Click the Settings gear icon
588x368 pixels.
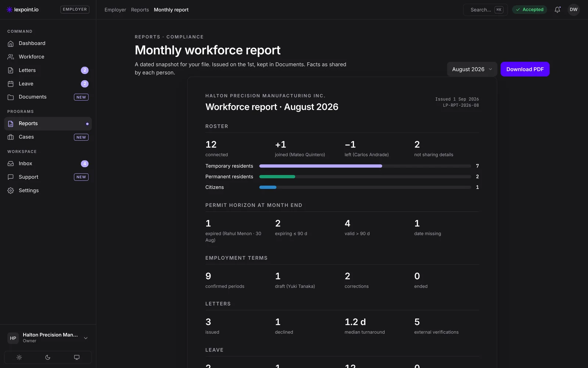(11, 191)
